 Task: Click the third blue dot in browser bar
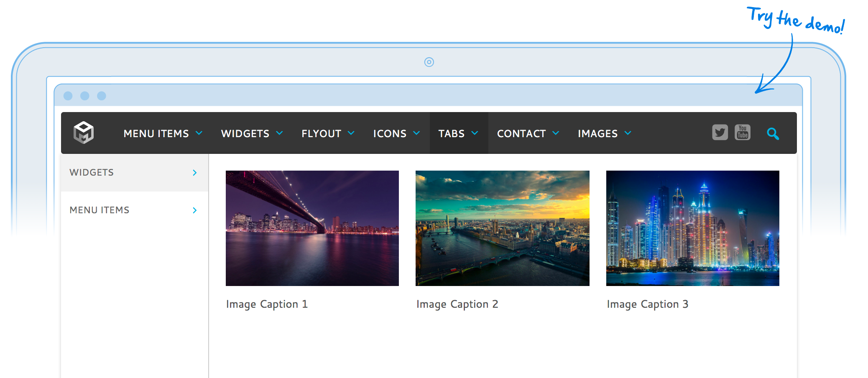coord(102,96)
